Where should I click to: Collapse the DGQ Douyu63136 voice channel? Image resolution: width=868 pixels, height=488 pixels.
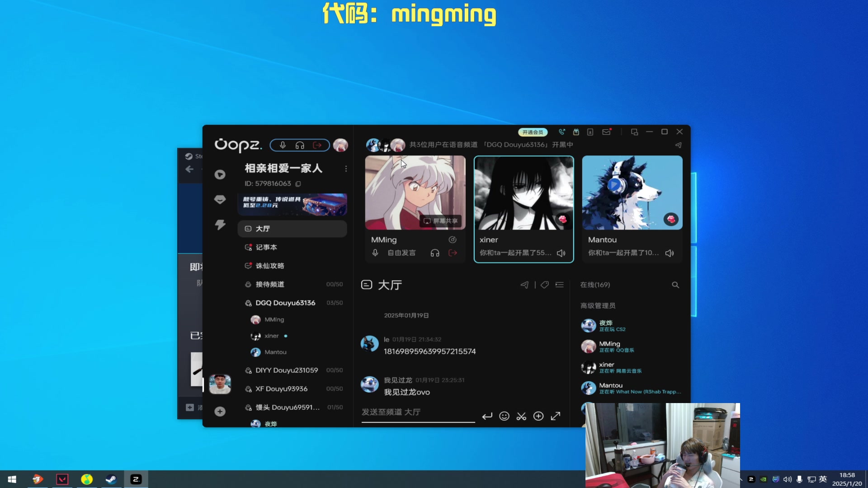point(292,303)
